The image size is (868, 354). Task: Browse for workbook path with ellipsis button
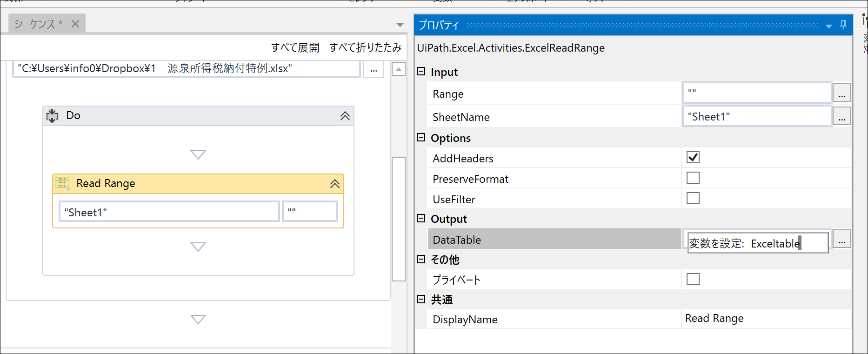[374, 69]
